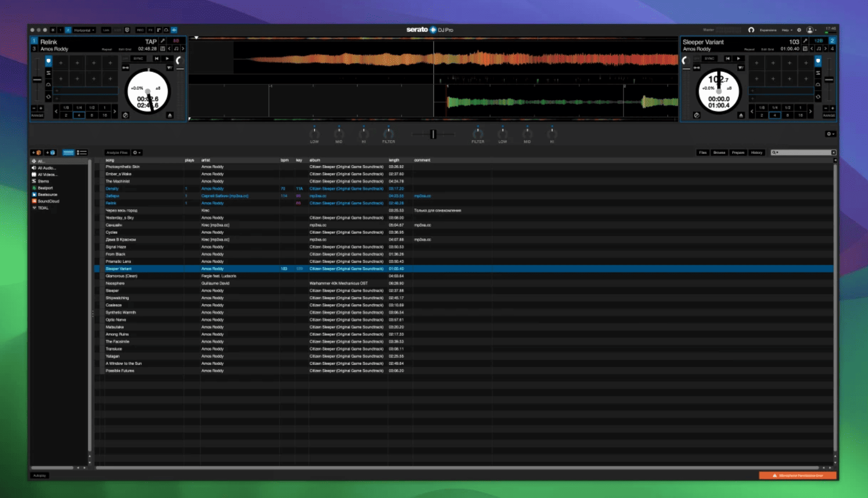Open the library gear dropdown beside Analyze Files

[x=137, y=153]
